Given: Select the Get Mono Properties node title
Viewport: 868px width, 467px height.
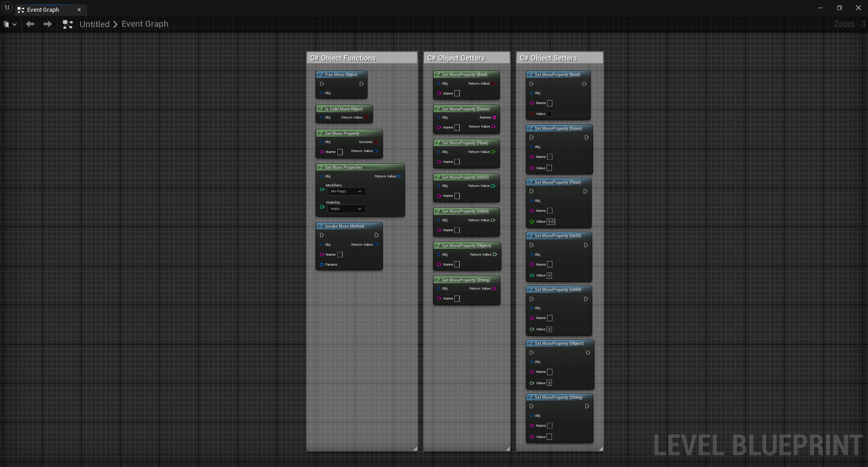Looking at the screenshot, I should (x=344, y=167).
